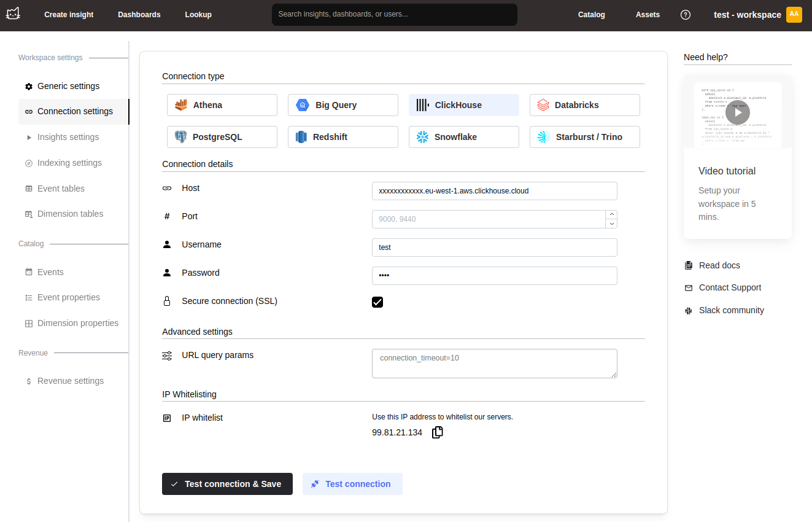Select the ClickHouse connection type
812x522 pixels.
pos(463,105)
